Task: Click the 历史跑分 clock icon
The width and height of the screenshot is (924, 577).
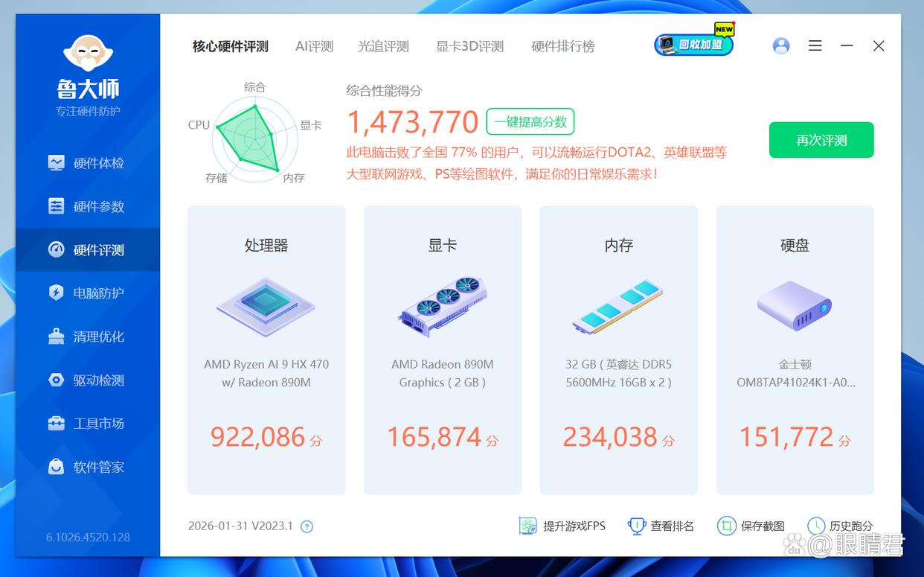Action: 816,526
